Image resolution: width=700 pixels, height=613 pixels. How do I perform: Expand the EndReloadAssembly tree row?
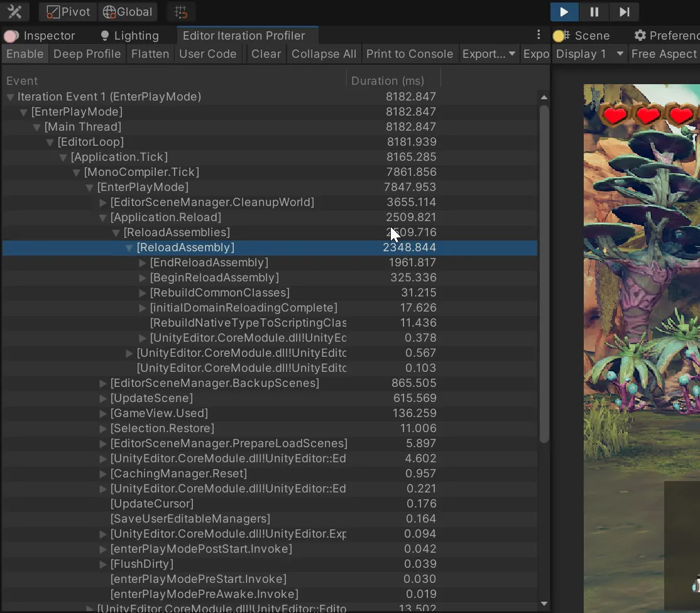point(143,263)
